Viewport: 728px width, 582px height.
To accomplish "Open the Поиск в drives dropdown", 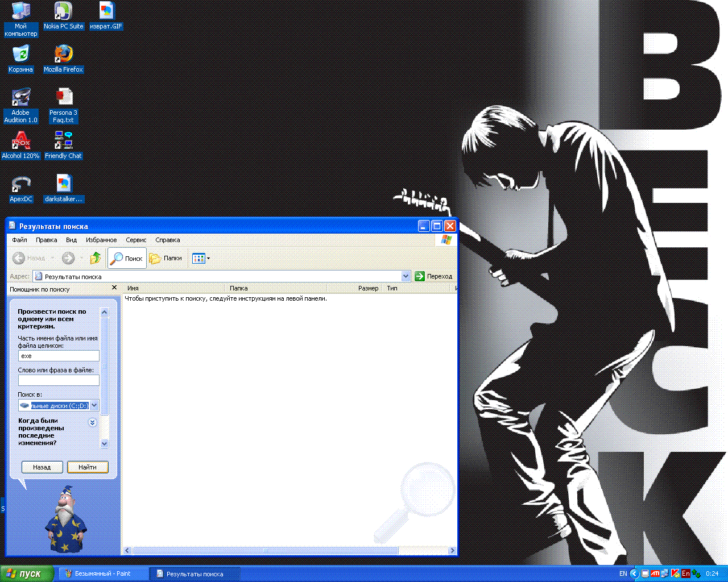I will (94, 405).
